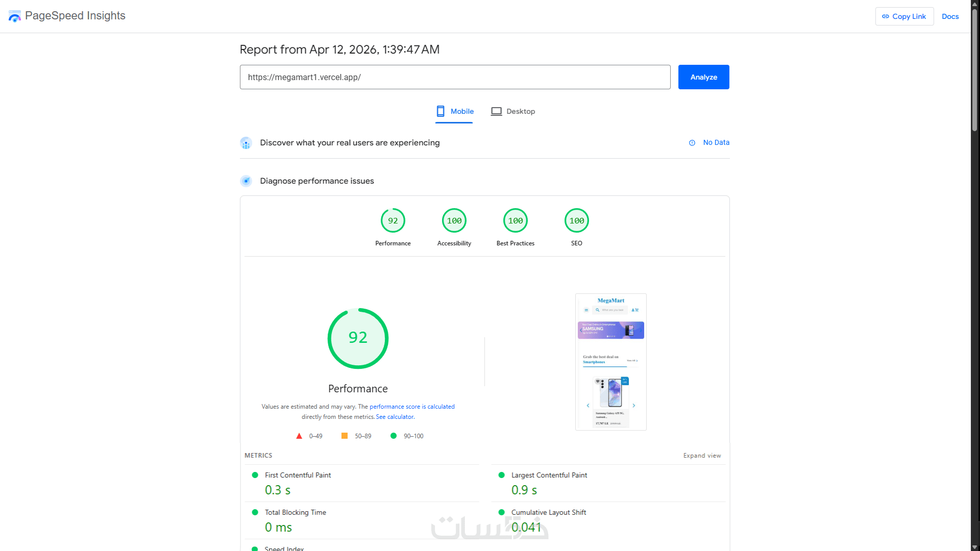This screenshot has width=980, height=551.
Task: Click the desktop monitor icon
Action: pyautogui.click(x=496, y=111)
